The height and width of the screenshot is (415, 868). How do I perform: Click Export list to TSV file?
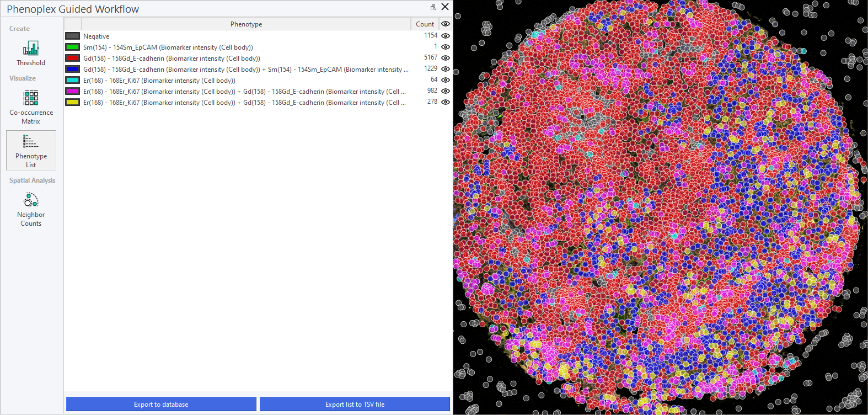(355, 404)
